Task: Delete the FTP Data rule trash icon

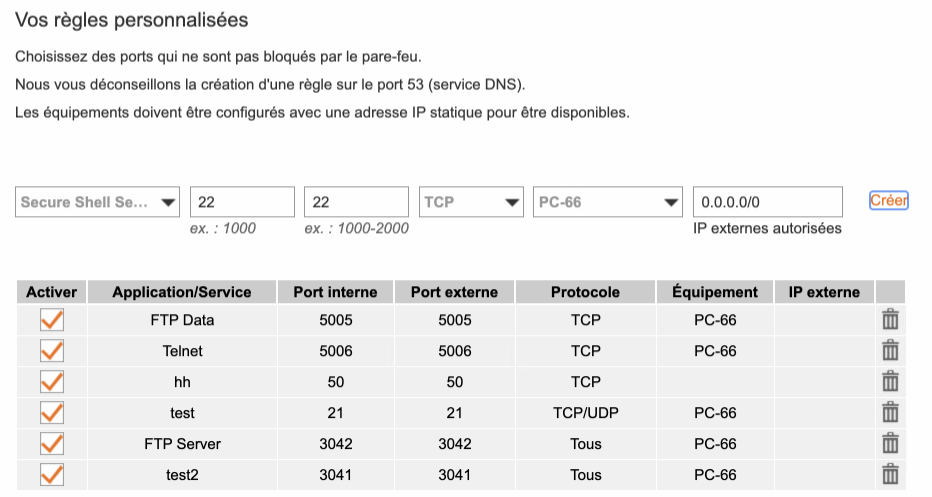Action: point(890,320)
